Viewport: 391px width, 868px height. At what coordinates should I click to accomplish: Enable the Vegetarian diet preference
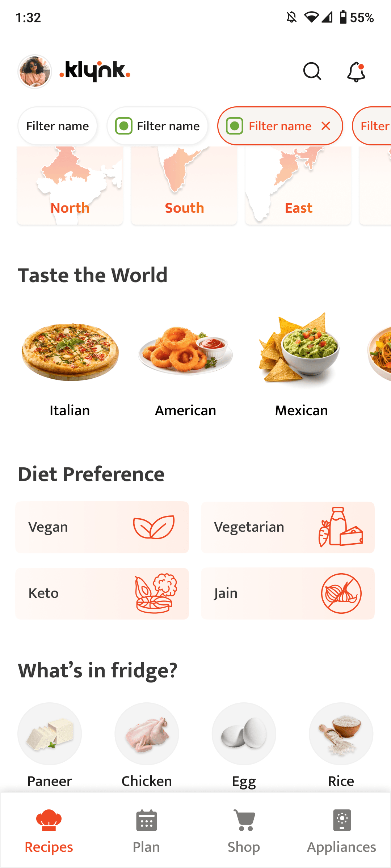click(x=287, y=527)
